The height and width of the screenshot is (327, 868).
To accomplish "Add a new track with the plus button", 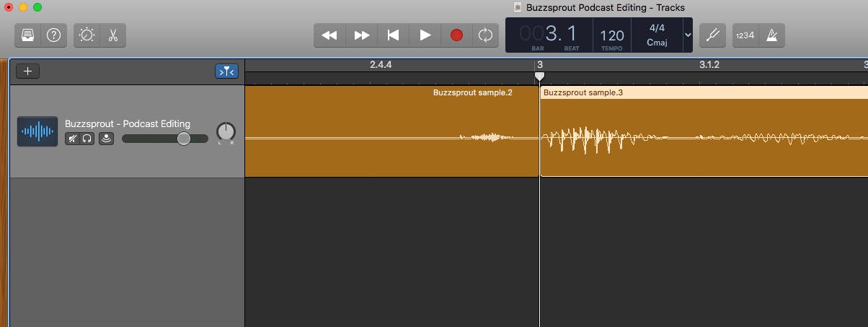I will [x=28, y=71].
